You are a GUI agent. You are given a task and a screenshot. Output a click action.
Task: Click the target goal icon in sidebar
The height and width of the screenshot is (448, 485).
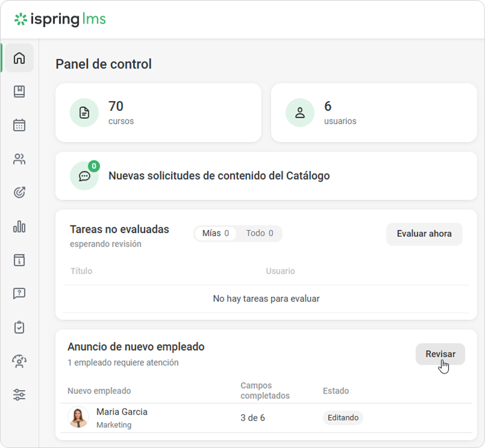19,193
